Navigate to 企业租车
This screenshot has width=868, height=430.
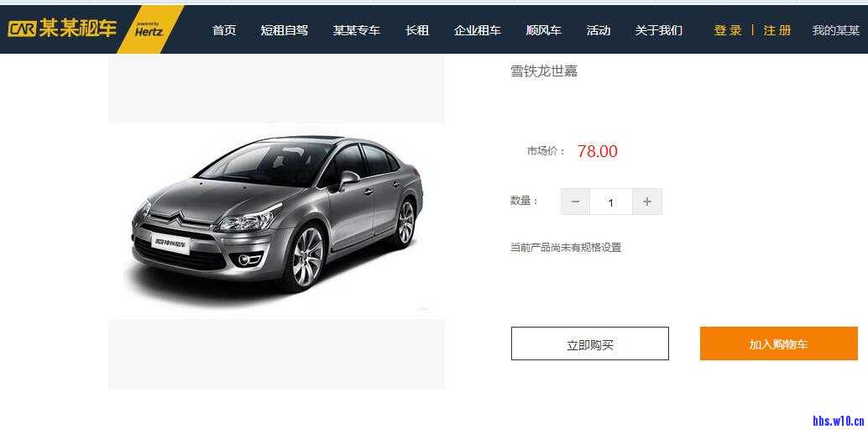coord(477,30)
